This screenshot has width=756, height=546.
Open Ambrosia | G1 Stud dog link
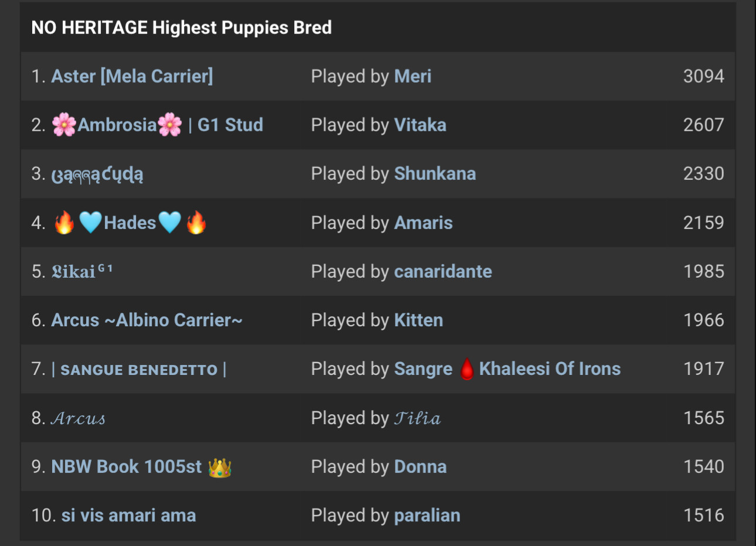157,125
